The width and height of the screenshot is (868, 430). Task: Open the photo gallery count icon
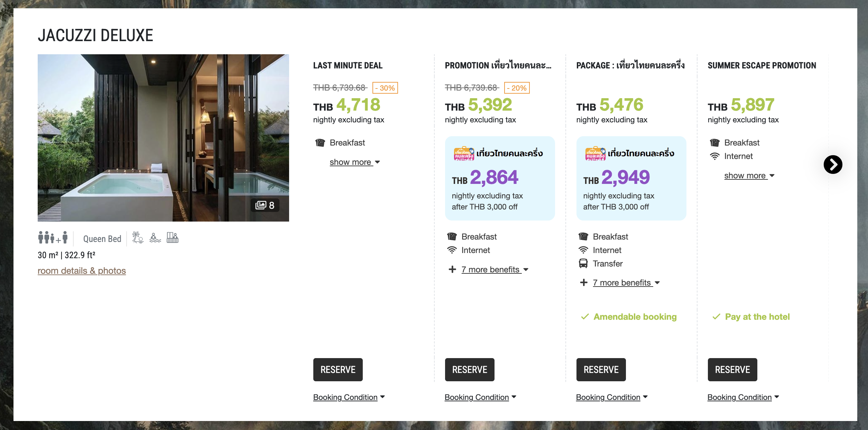click(265, 205)
